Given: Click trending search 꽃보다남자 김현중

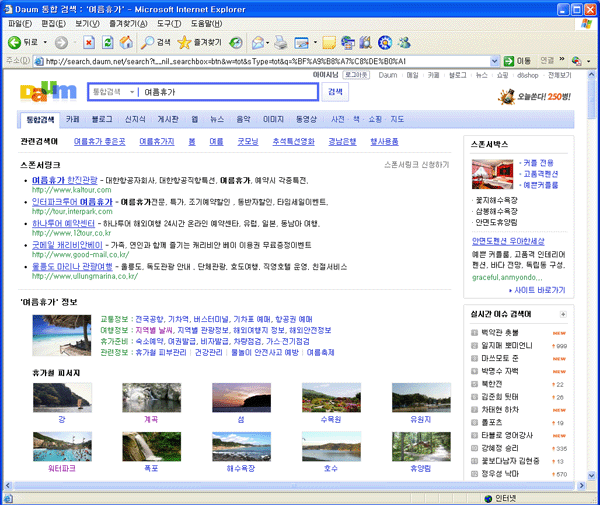Looking at the screenshot, I should [x=510, y=461].
